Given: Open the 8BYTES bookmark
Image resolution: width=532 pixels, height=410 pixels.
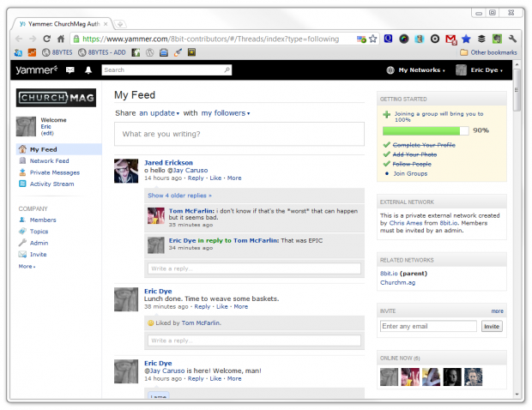Looking at the screenshot, I should (x=57, y=52).
